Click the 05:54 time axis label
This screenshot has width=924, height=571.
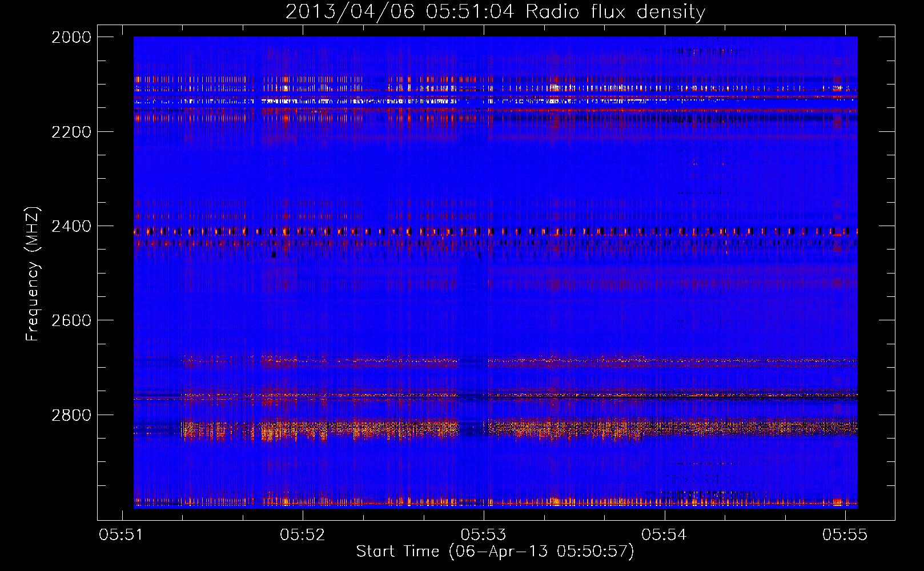click(x=664, y=534)
